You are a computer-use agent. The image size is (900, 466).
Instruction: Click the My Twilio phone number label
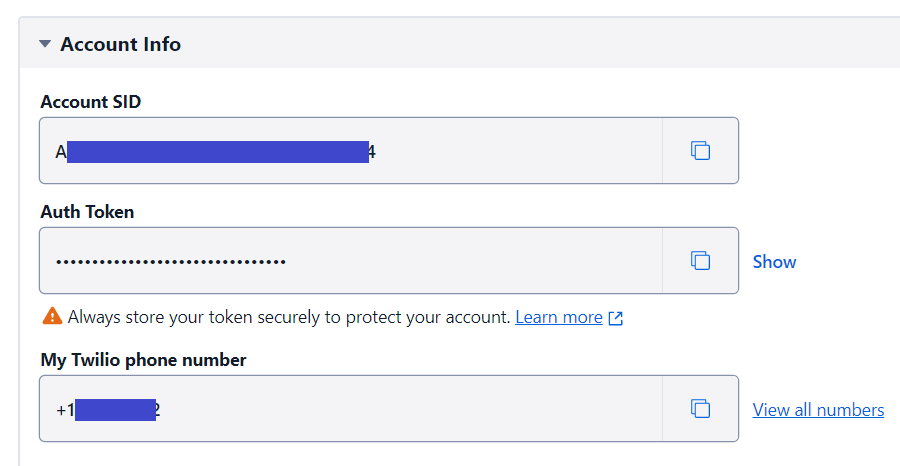143,360
